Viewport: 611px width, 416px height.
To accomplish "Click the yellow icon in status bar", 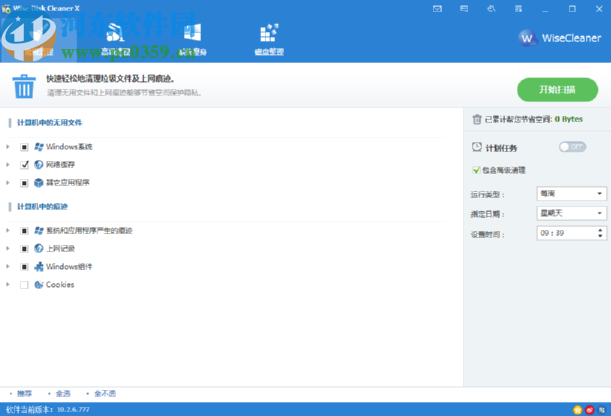I will click(577, 410).
